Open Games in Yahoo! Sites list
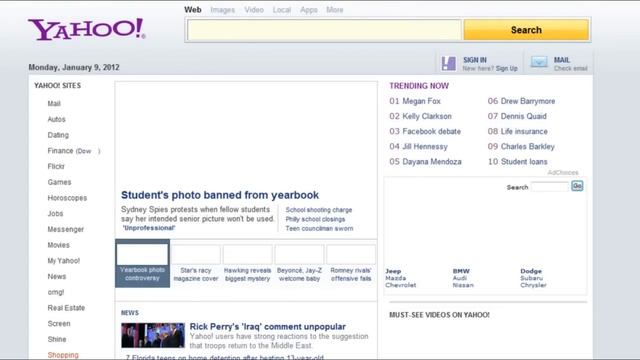 (x=59, y=182)
